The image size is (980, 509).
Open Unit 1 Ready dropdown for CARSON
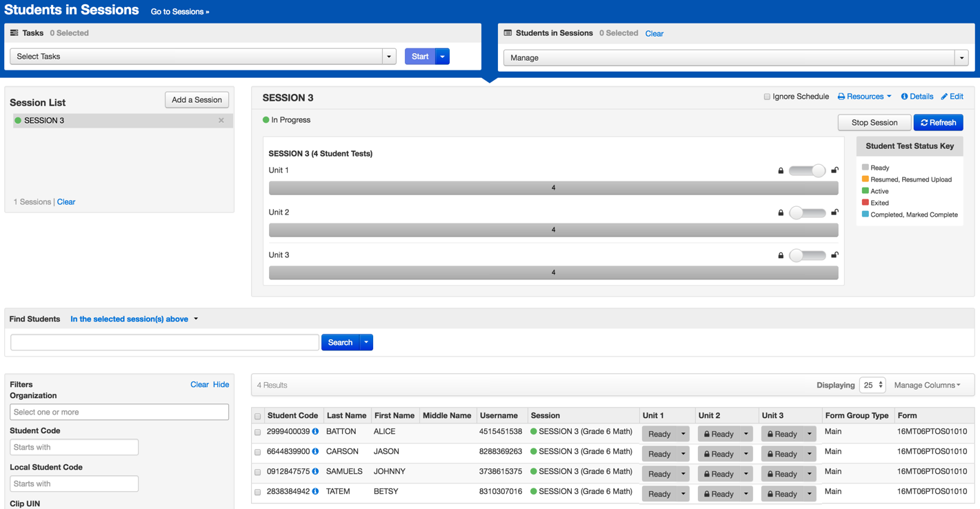[683, 454]
